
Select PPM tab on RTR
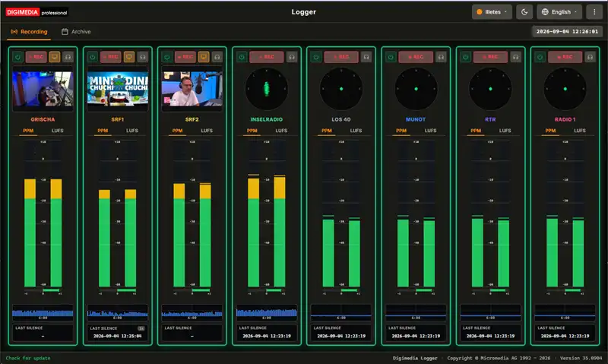476,131
